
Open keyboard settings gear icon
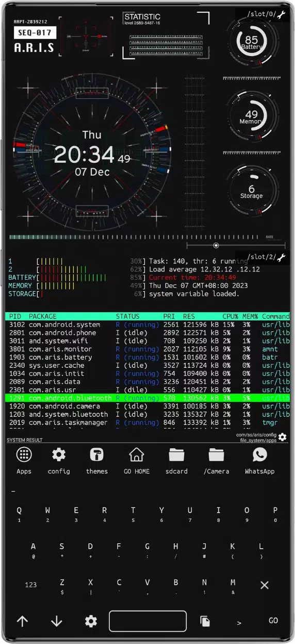pyautogui.click(x=91, y=621)
